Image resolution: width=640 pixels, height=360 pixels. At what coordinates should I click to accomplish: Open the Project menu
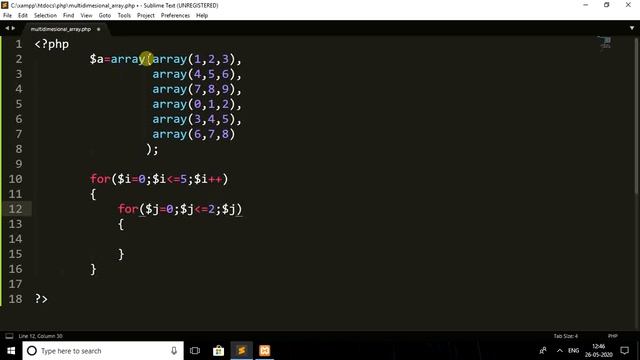tap(145, 16)
